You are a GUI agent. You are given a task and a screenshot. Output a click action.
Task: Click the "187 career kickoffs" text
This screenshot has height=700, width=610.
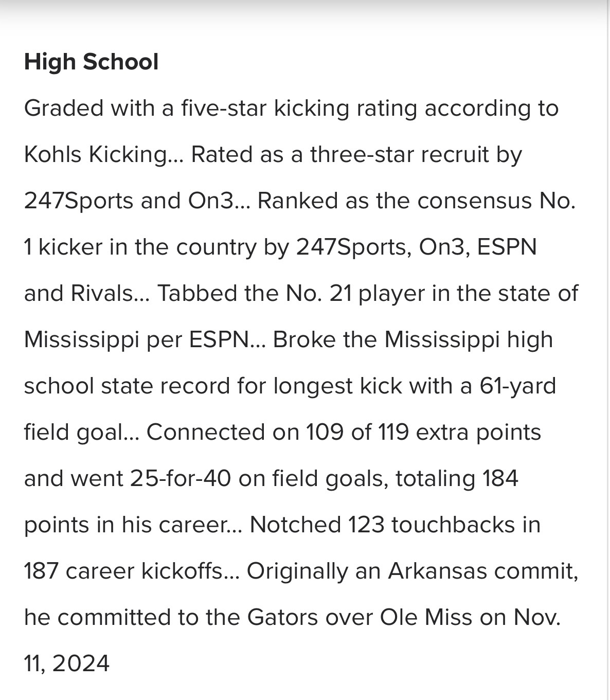[123, 571]
